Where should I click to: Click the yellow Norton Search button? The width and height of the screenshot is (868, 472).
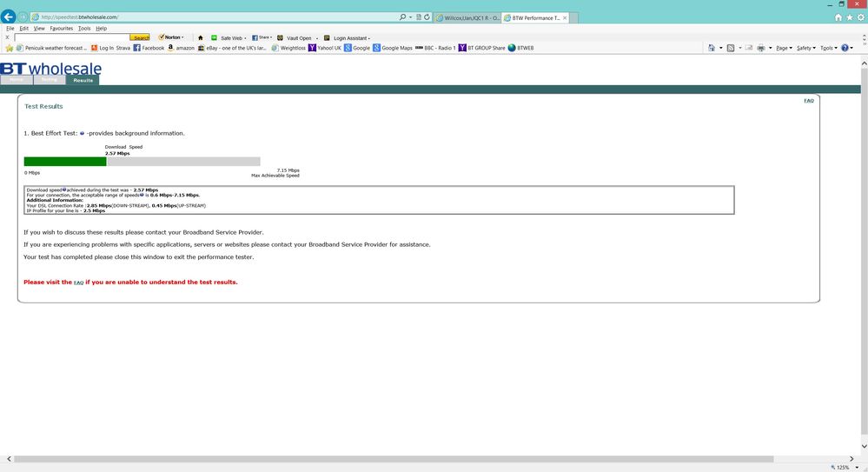[x=140, y=37]
